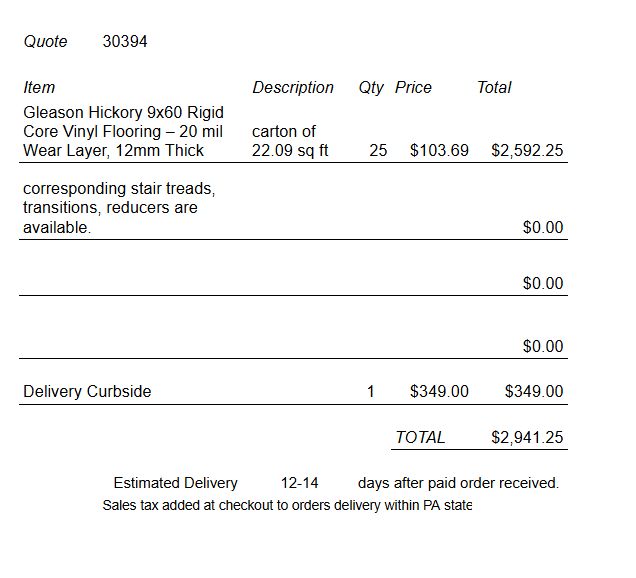Click the $2,592.25 flooring line total

click(x=527, y=151)
